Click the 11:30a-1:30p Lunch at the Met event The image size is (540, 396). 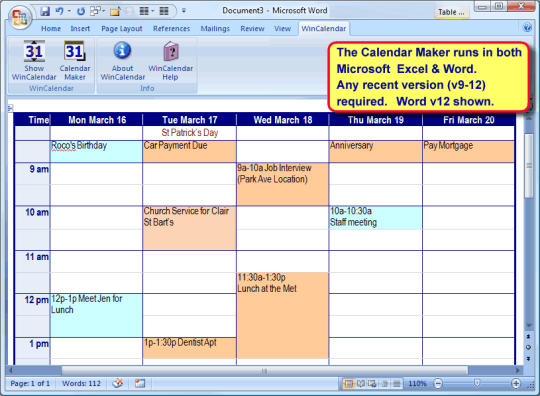point(282,315)
